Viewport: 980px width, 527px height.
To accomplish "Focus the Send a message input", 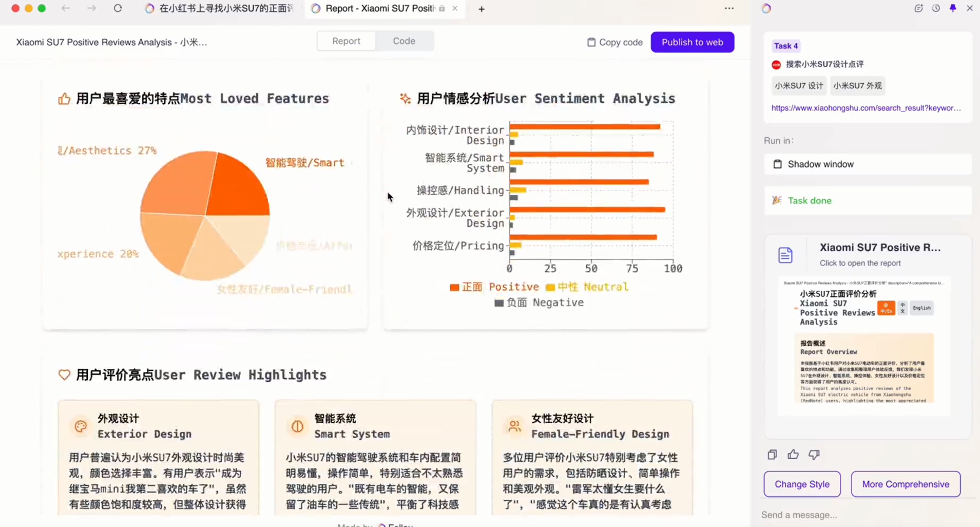I will pos(868,515).
